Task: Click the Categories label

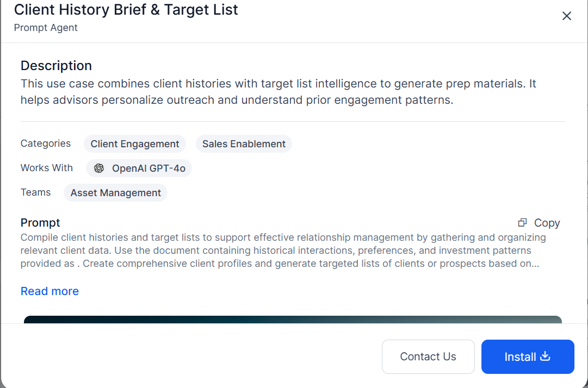Action: coord(46,143)
